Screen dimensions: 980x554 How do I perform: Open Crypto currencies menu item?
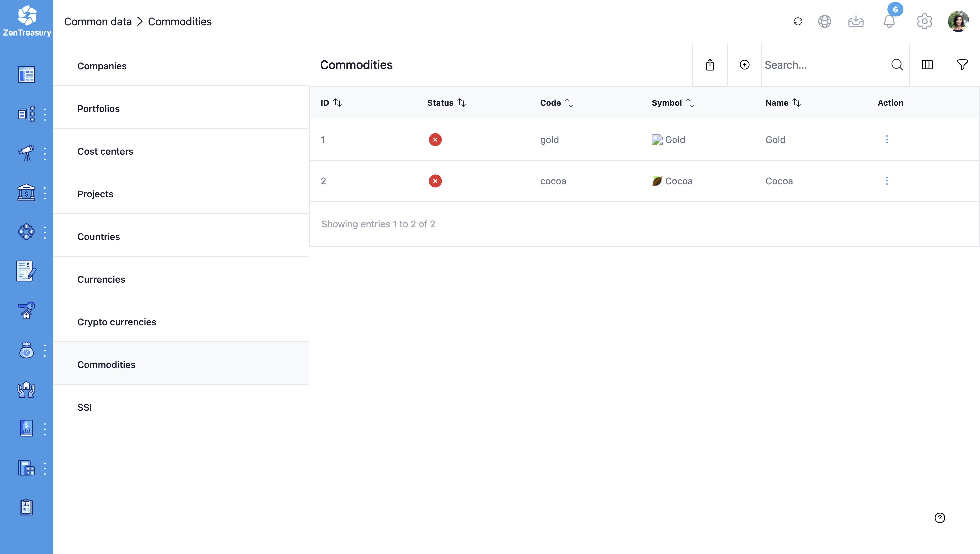coord(116,322)
